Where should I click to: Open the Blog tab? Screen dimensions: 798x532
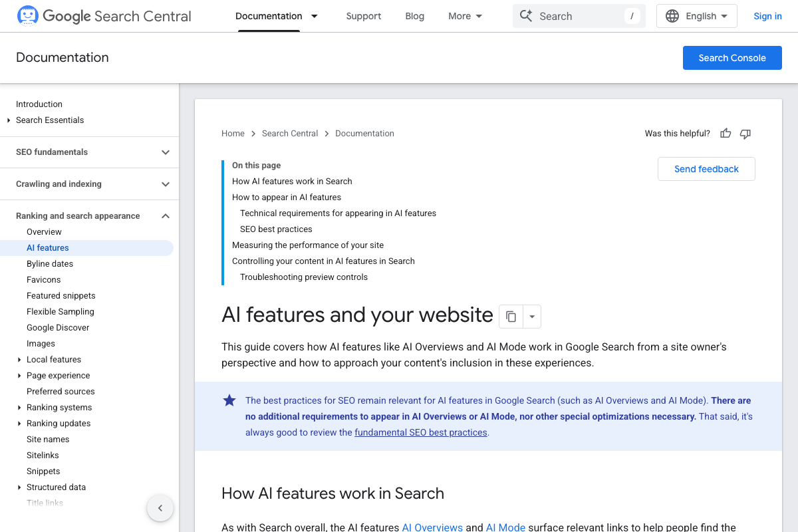pos(415,16)
